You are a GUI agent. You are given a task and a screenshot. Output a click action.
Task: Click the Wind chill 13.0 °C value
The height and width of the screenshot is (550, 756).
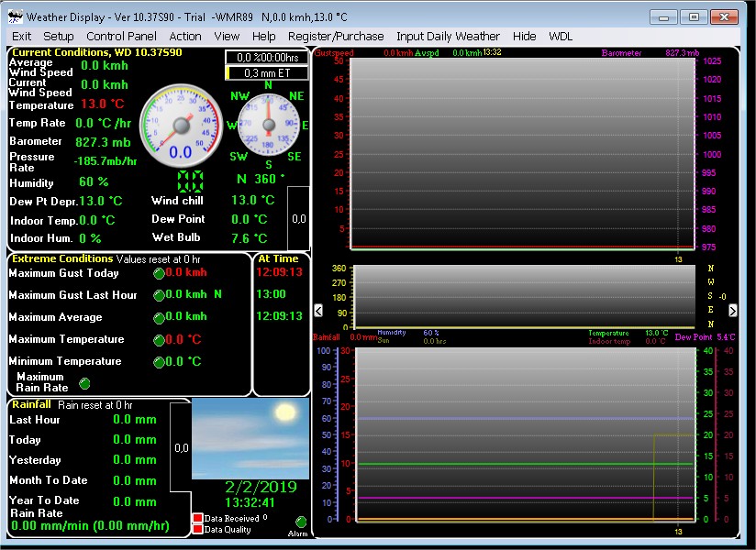tap(252, 201)
